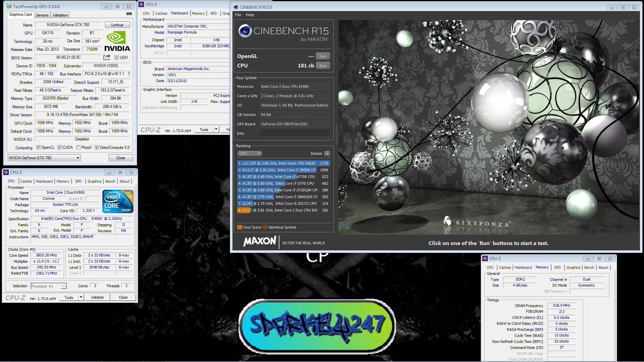This screenshot has width=644, height=362.
Task: Toggle the CUDA checkbox
Action: tap(59, 147)
